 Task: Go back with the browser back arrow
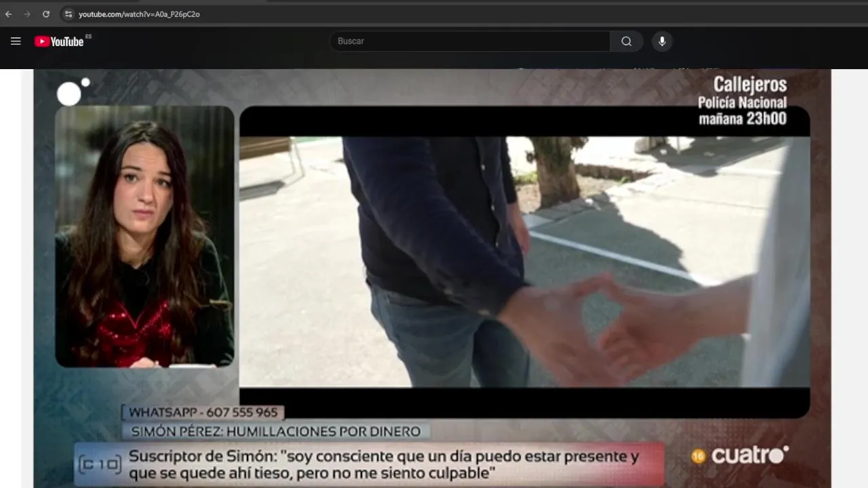click(8, 14)
